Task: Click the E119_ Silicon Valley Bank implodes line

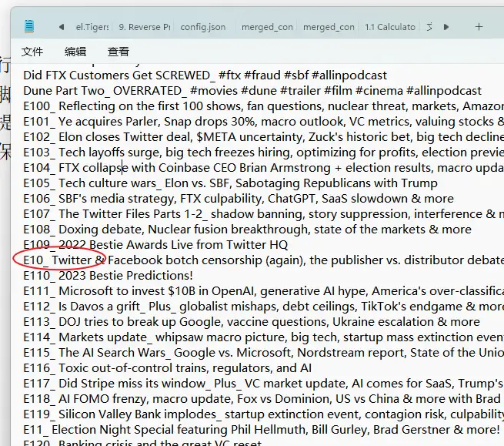Action: tap(264, 414)
